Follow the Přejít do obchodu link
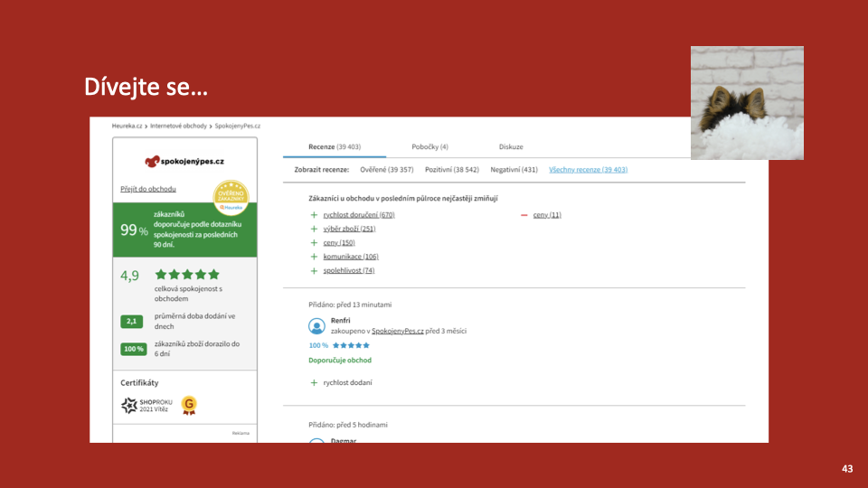This screenshot has height=488, width=868. [x=148, y=189]
